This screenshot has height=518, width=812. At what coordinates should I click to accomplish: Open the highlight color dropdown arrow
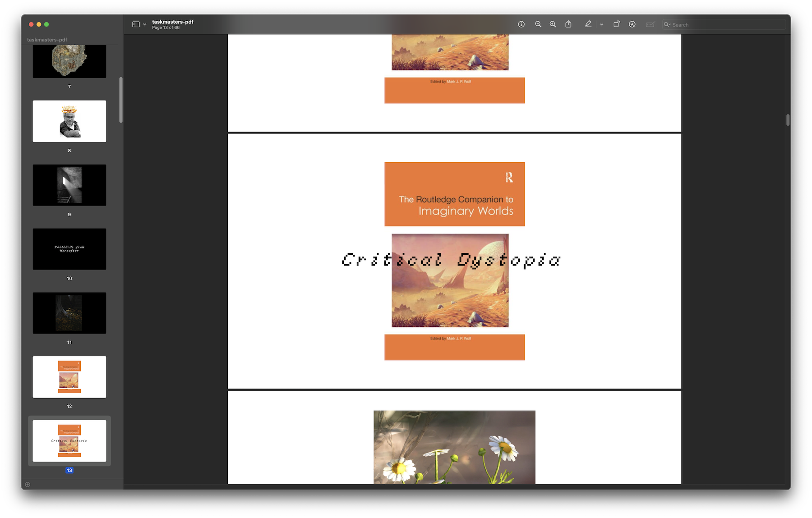pos(601,24)
